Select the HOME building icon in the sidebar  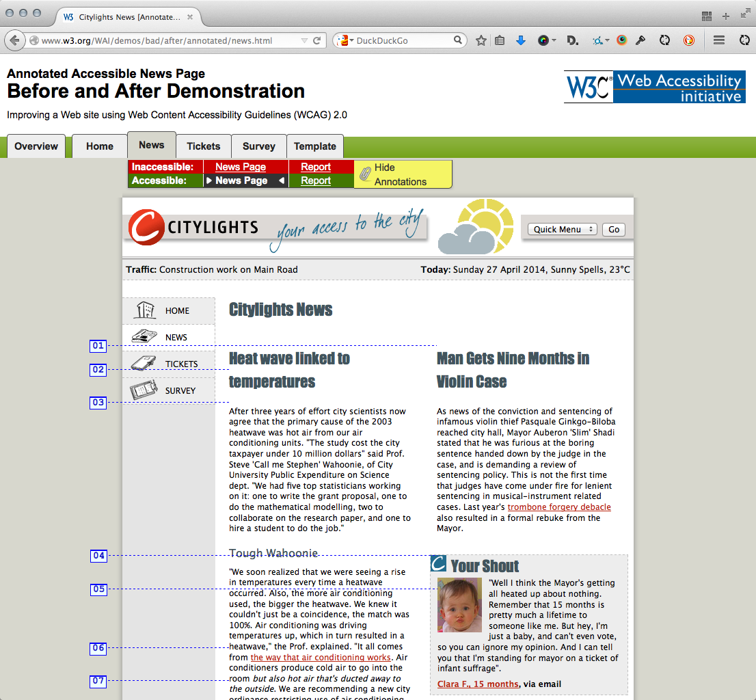(144, 310)
